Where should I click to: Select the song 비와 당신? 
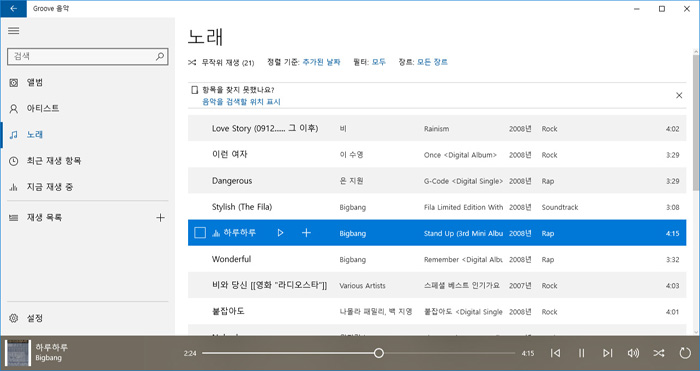[269, 285]
